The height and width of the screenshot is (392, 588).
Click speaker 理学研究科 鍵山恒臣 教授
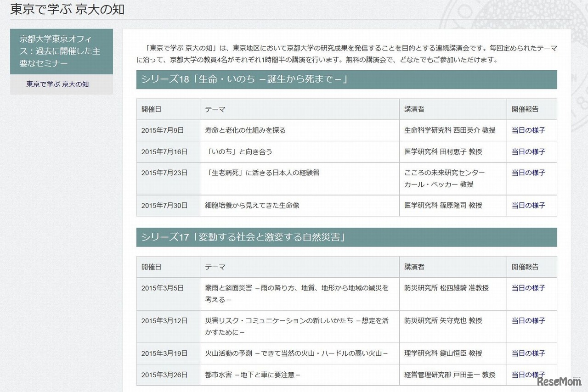(443, 353)
